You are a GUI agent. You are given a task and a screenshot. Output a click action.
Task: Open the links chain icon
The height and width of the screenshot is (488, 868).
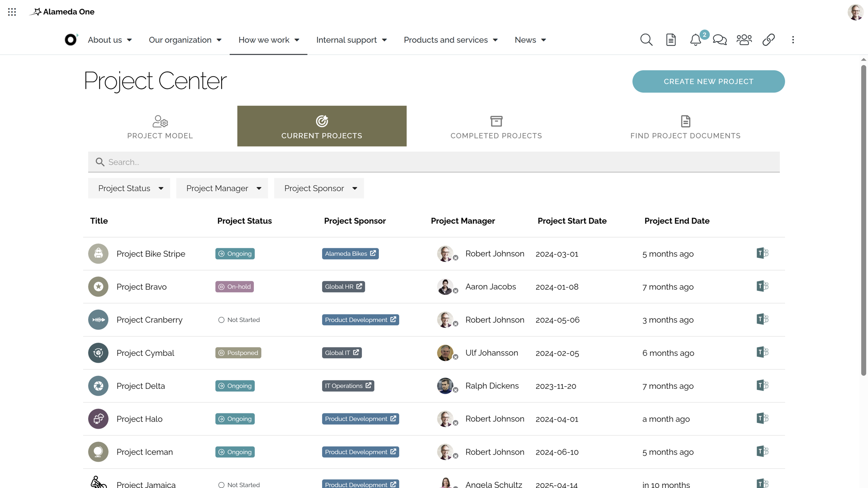pos(769,40)
